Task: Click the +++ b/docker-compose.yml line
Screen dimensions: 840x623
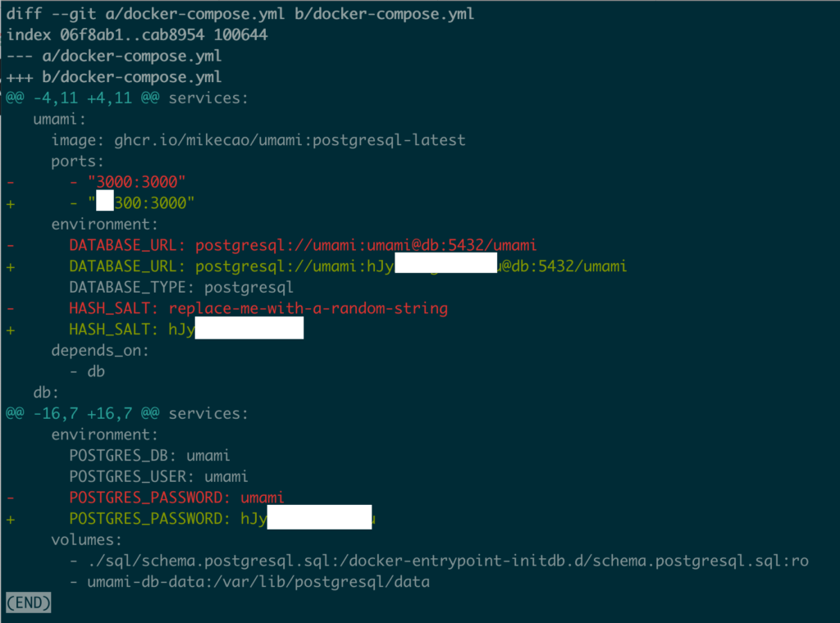Action: point(113,77)
